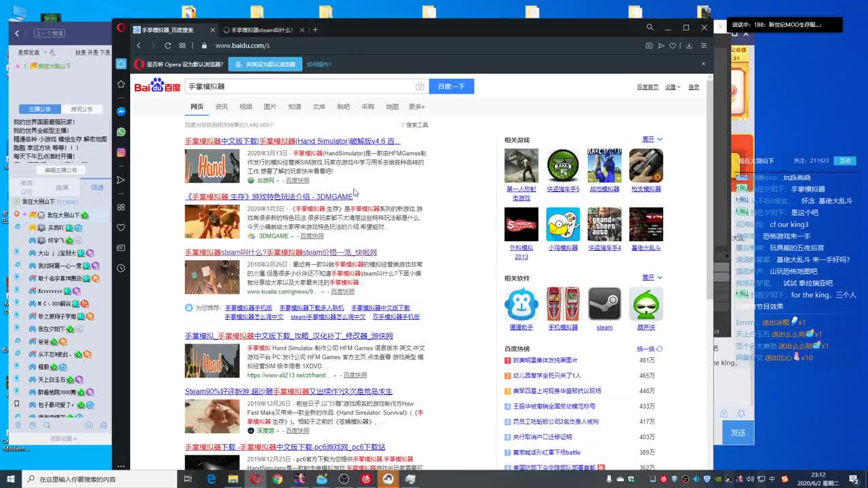Add page to bookmarks heart in address bar
The width and height of the screenshot is (868, 488).
click(x=673, y=45)
